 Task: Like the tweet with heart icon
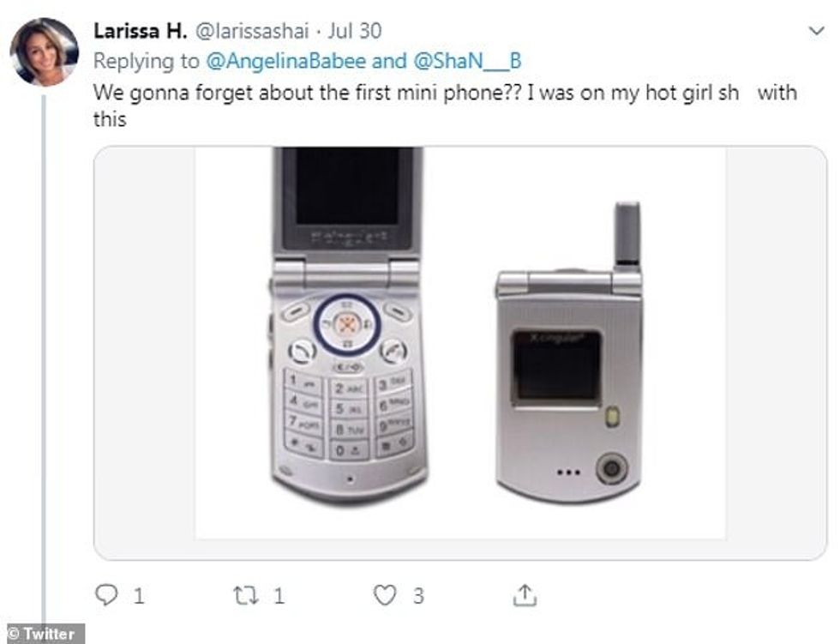click(387, 595)
